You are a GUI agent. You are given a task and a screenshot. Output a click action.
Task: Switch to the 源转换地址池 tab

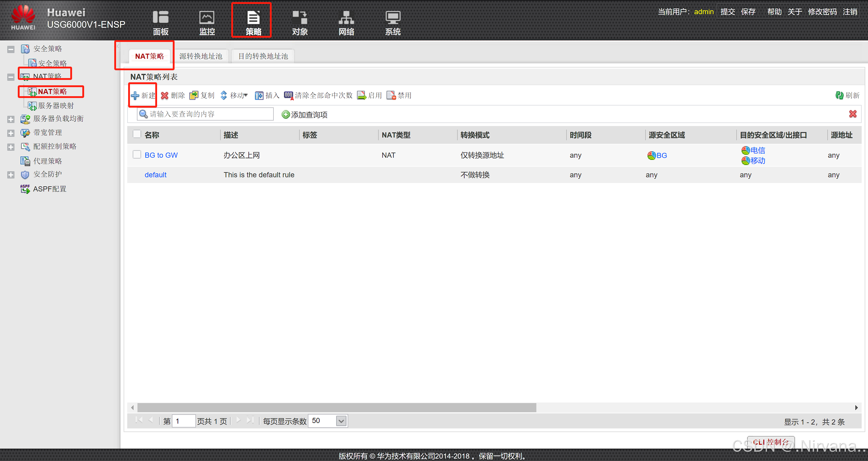pos(201,56)
